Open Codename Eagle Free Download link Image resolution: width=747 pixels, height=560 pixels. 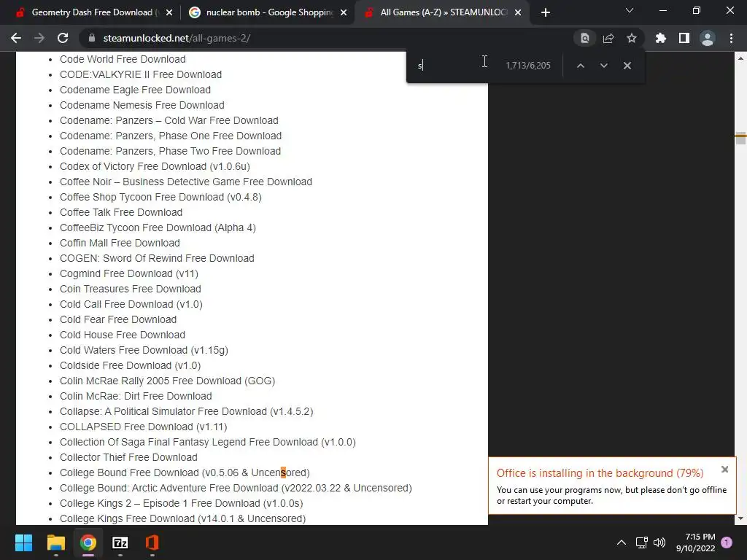coord(135,90)
